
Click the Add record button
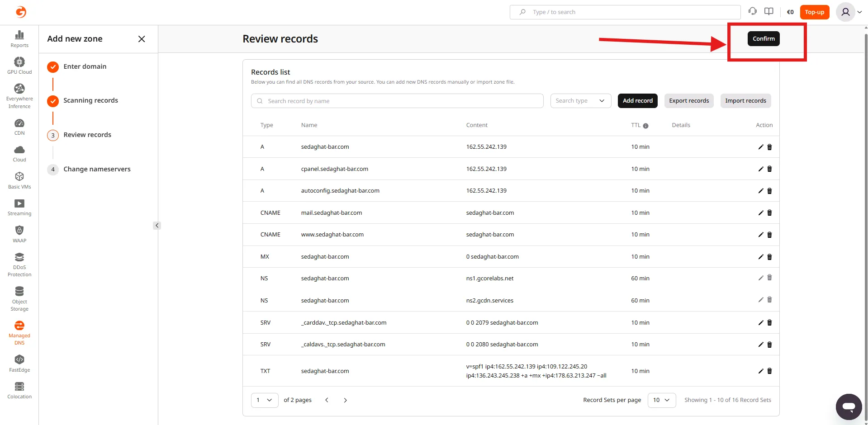[637, 101]
